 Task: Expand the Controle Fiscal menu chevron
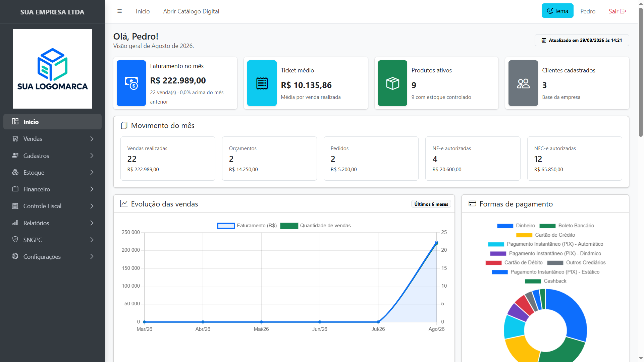click(92, 206)
